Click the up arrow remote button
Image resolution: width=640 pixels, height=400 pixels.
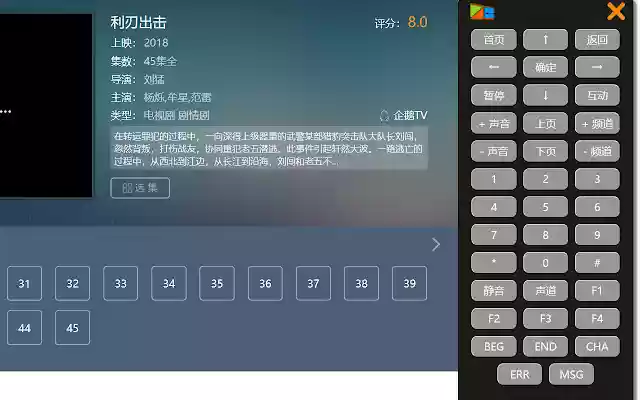point(545,40)
